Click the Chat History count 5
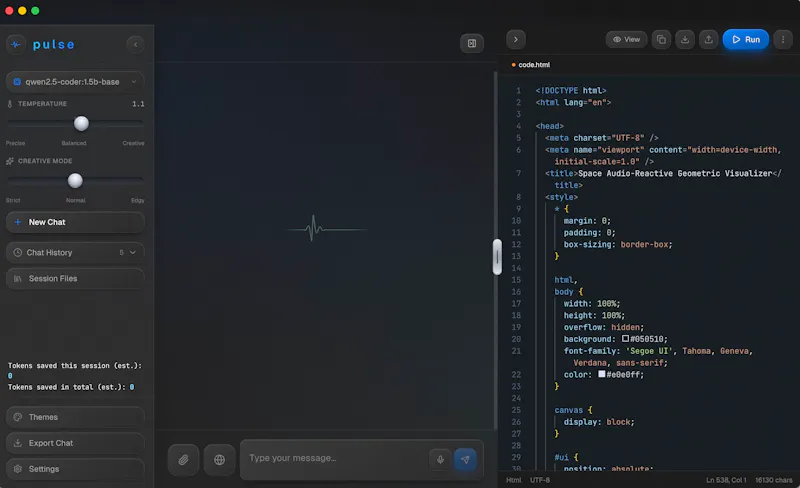The height and width of the screenshot is (488, 800). (x=121, y=252)
